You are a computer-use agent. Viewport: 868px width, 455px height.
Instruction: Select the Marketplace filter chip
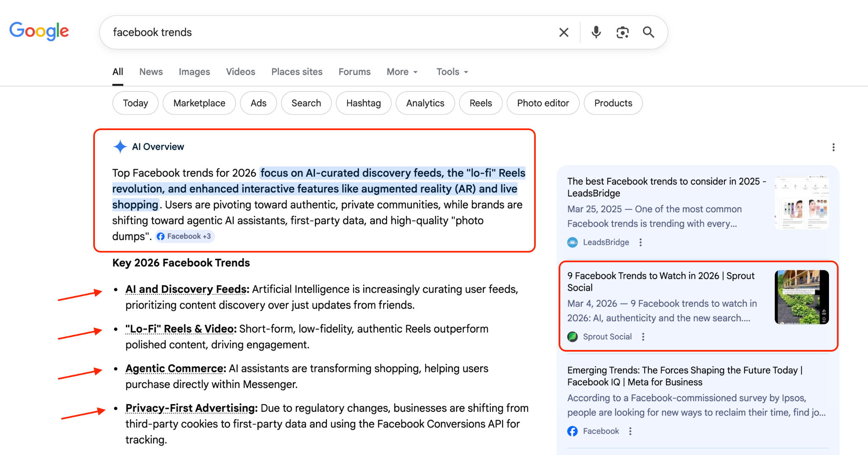[x=199, y=103]
